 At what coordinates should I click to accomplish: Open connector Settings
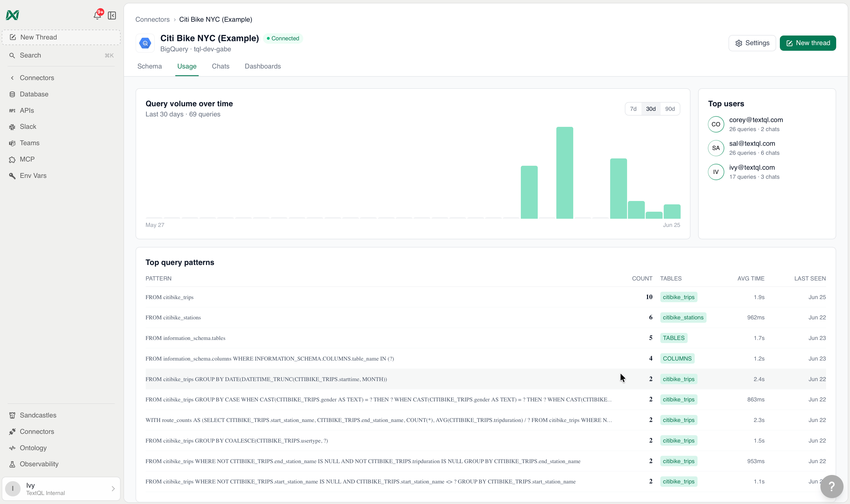(752, 43)
